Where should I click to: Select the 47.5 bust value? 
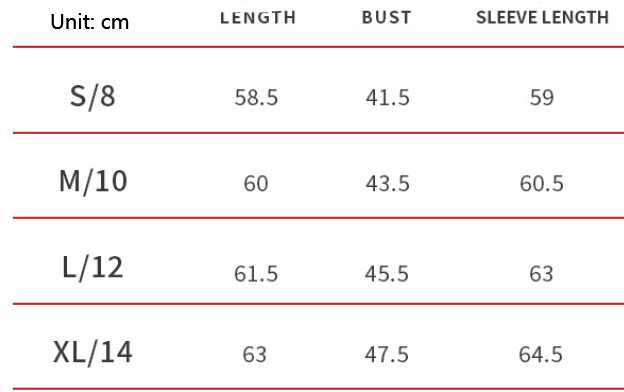(x=386, y=354)
